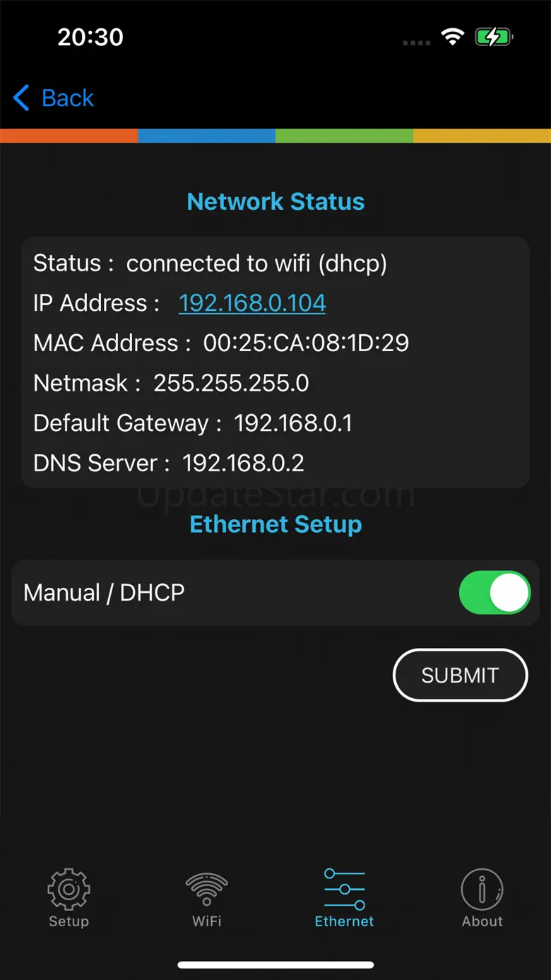The width and height of the screenshot is (551, 980).
Task: Tap the Default Gateway row
Action: pyautogui.click(x=192, y=423)
